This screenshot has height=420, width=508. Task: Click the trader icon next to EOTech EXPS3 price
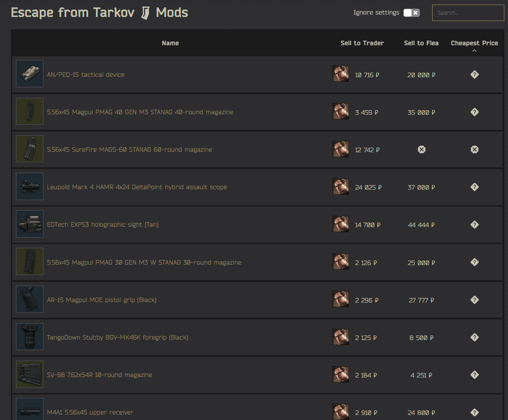coord(340,224)
